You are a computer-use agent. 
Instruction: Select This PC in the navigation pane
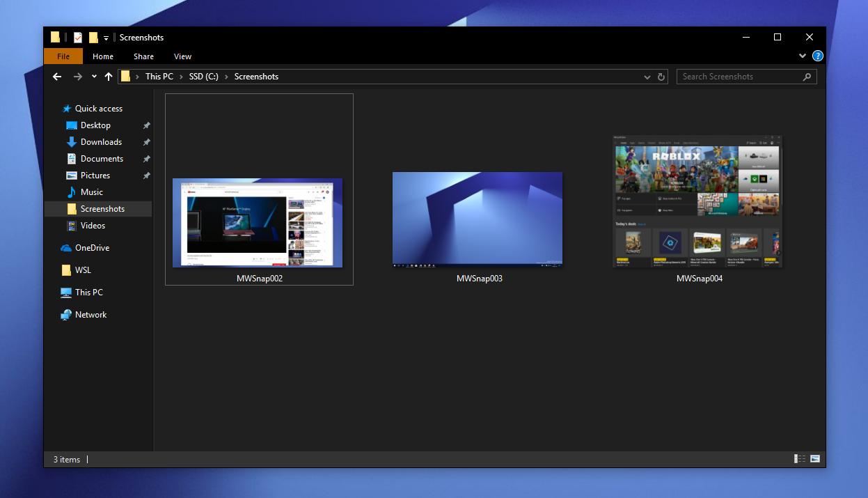point(88,293)
